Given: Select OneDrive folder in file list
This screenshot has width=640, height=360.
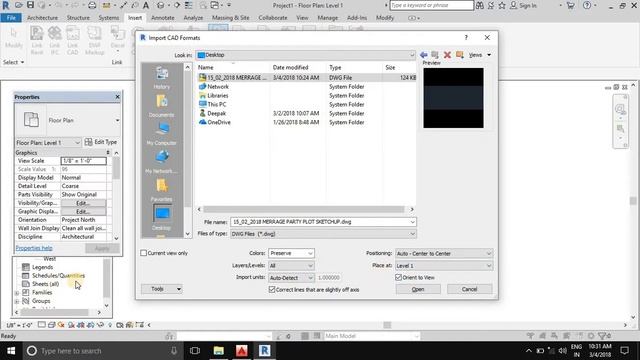Looking at the screenshot, I should [x=219, y=122].
